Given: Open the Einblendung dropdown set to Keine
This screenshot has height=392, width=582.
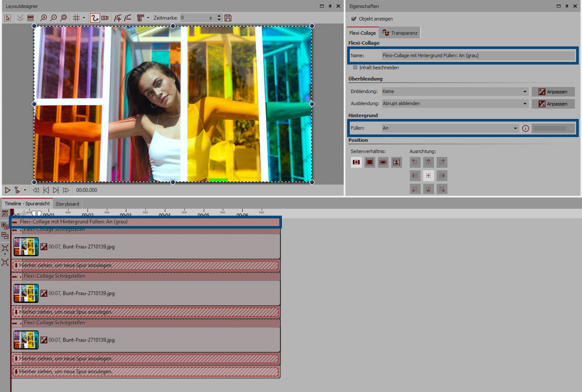Looking at the screenshot, I should click(x=454, y=91).
